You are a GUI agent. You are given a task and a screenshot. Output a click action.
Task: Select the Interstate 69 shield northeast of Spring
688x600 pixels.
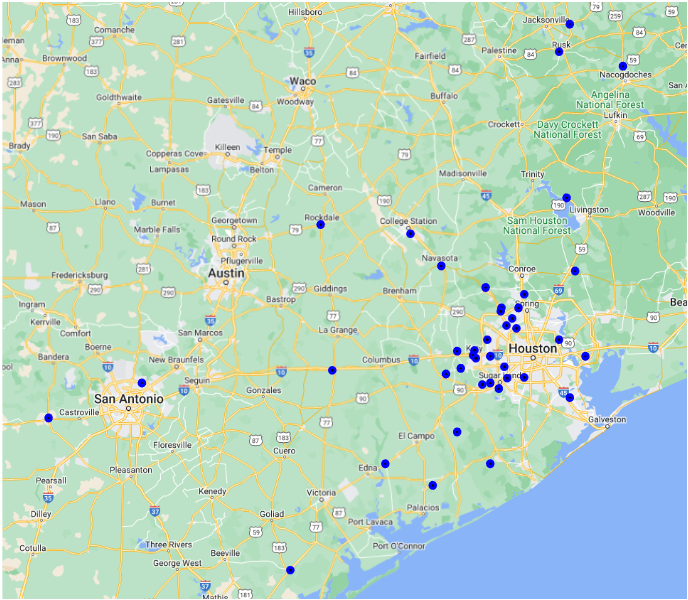coord(558,290)
